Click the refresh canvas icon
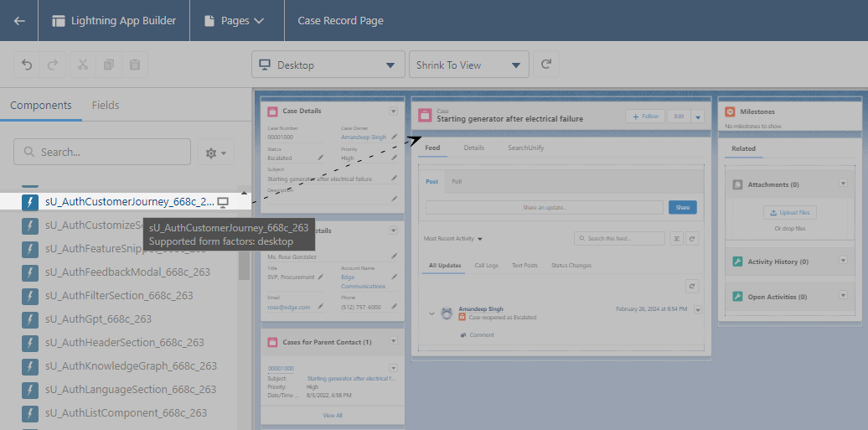The height and width of the screenshot is (430, 868). 547,65
